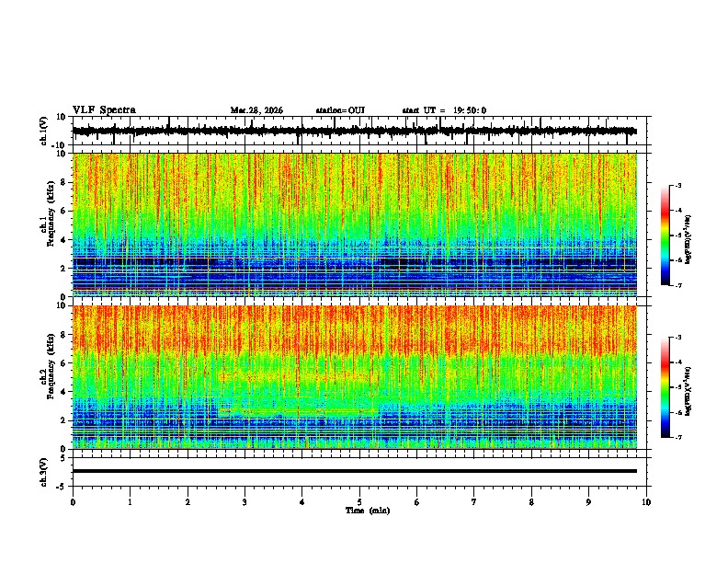Click the ch.3(V) flat trace panel
The image size is (728, 563).
361,472
